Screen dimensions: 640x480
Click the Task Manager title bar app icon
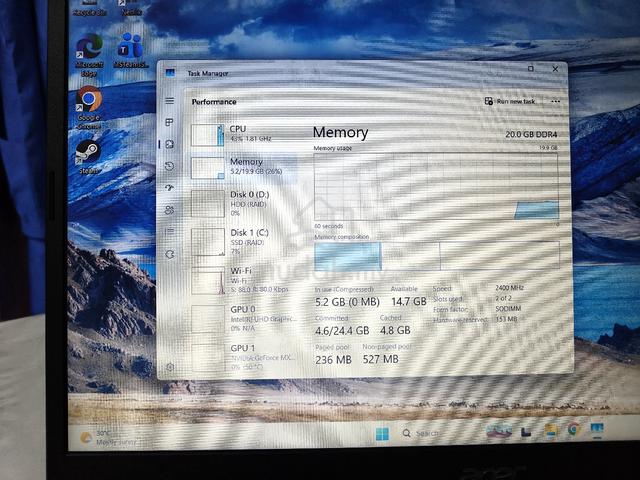(x=170, y=73)
